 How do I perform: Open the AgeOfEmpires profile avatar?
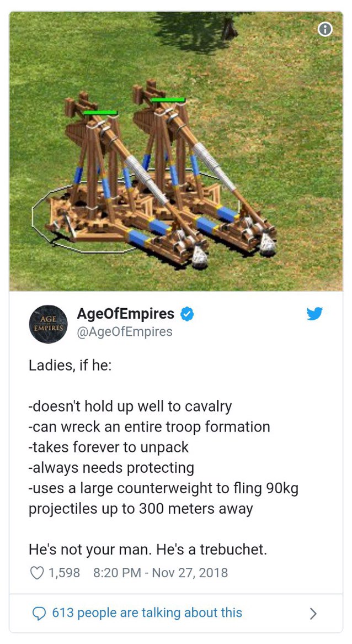pyautogui.click(x=49, y=324)
